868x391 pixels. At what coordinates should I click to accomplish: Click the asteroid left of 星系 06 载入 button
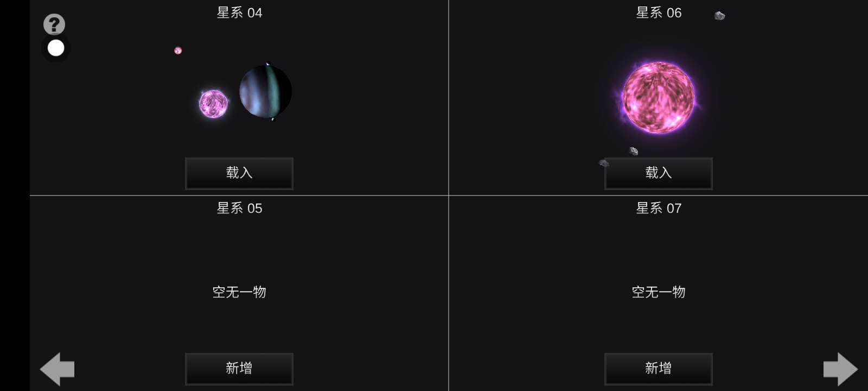604,163
